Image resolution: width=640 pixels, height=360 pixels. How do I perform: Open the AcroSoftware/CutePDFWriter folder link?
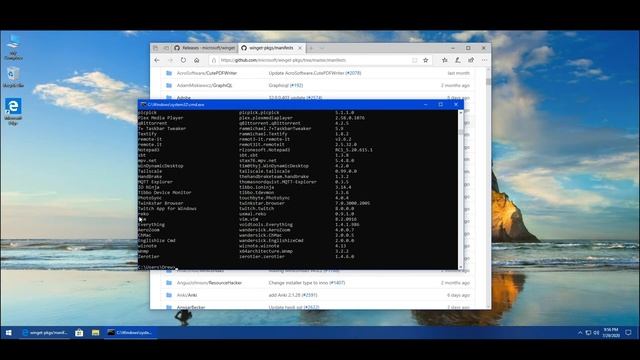coord(207,73)
